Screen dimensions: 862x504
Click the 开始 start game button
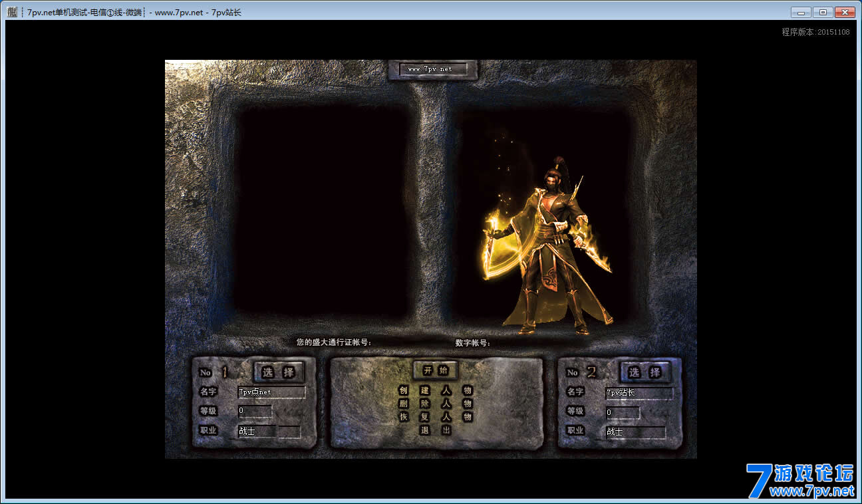(x=436, y=370)
